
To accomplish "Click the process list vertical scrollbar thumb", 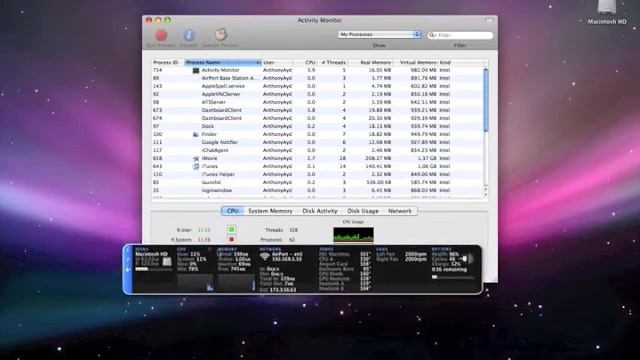I will [x=486, y=100].
